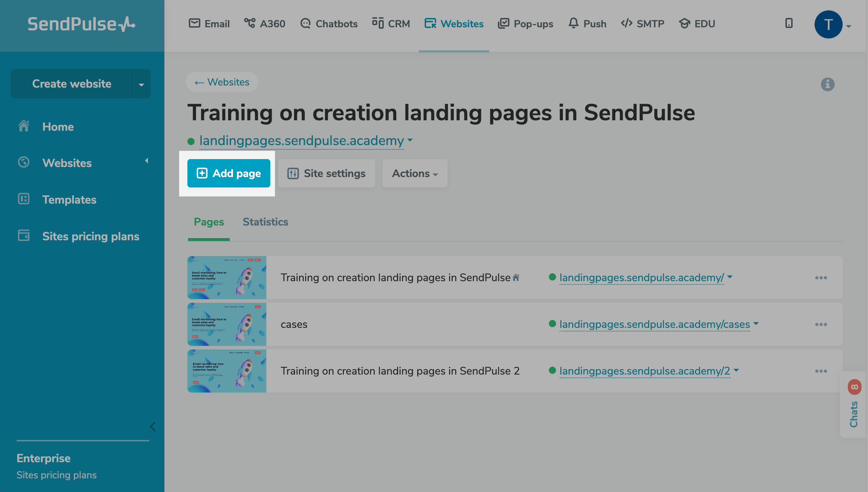Screen dimensions: 868x492
Task: Go back via the Websites breadcrumb link
Action: click(222, 82)
